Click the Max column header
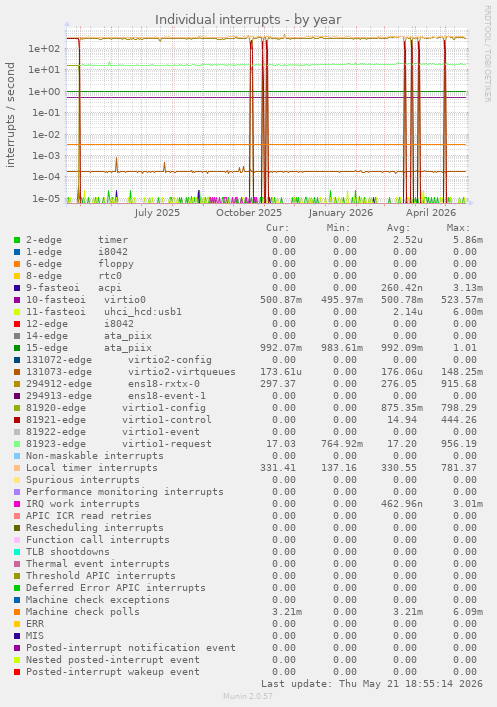 point(458,228)
